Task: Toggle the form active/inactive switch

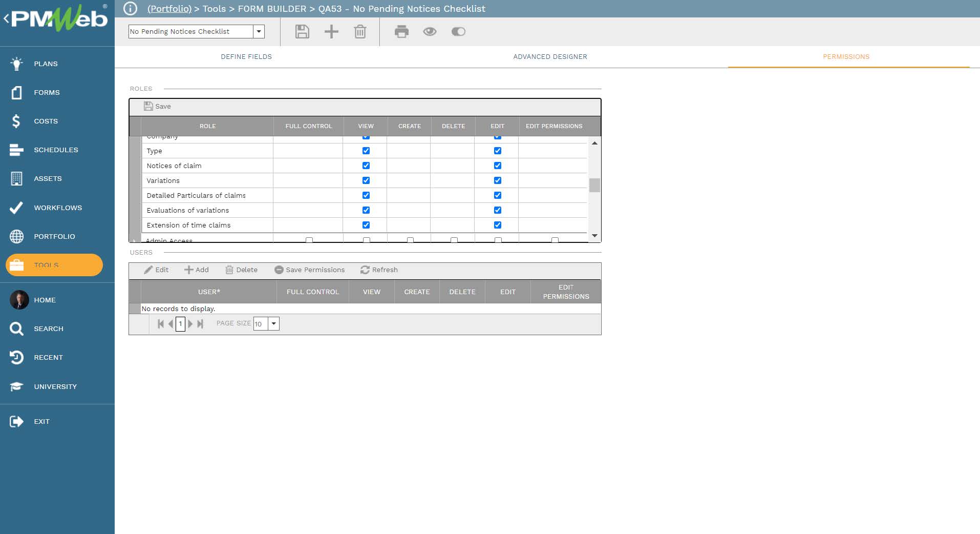Action: (x=458, y=32)
